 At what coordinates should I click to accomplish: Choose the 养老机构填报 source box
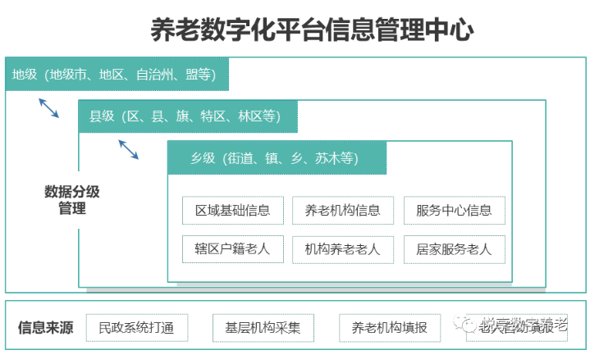click(390, 328)
